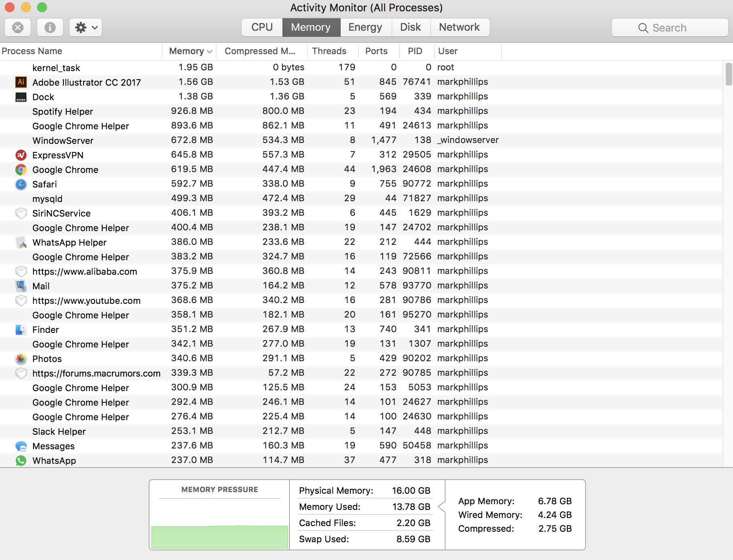Click the Cached Files 2.20 GB value

pos(413,523)
